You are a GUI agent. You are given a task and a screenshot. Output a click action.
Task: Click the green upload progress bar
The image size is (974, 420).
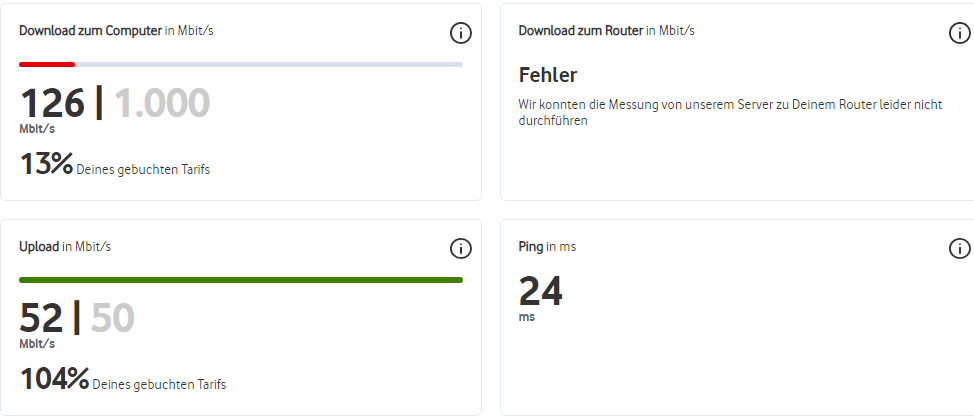pos(241,280)
